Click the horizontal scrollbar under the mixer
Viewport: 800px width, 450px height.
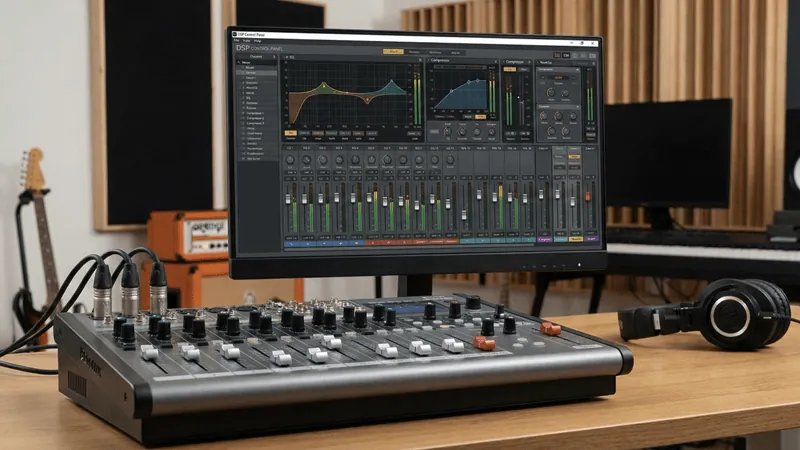[410, 245]
